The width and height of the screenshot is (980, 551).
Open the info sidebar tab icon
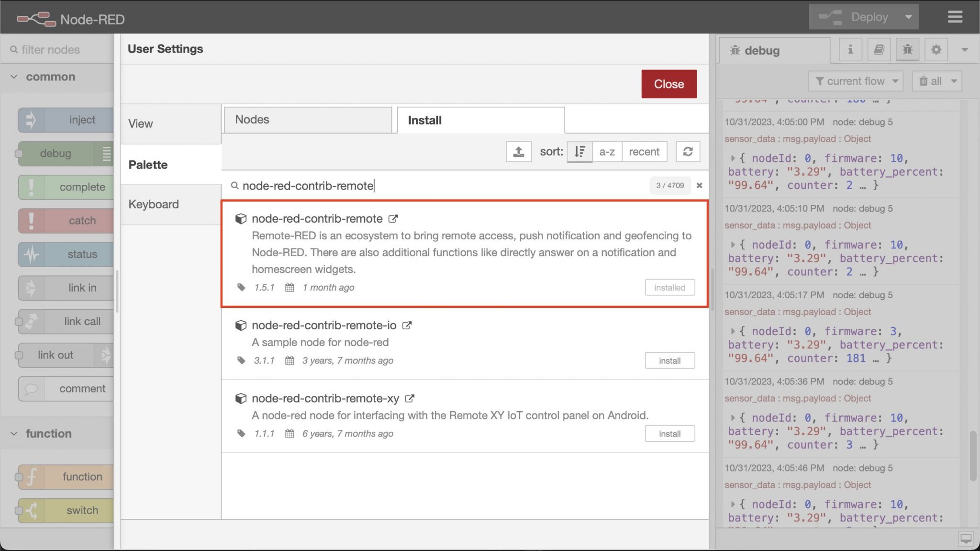[x=850, y=50]
